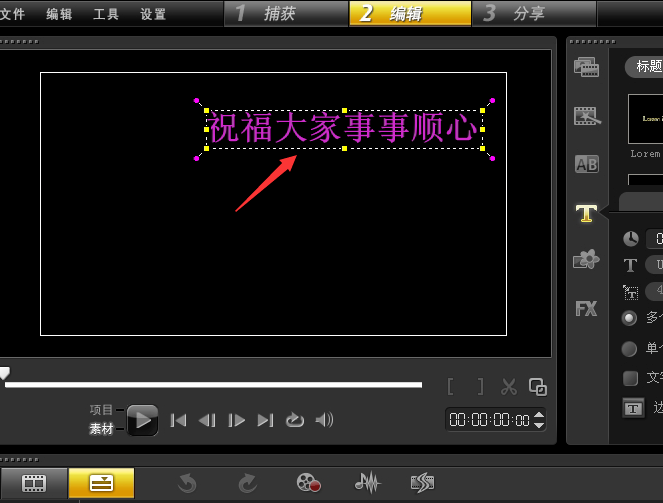Select the 祝福大家事事顺心 title text
Viewport: 663px width, 503px height.
(343, 128)
